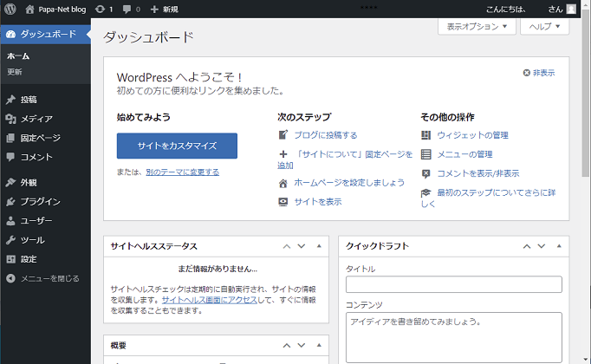Click the 外観 appearance brush icon
Screen dimensions: 591x364
10,182
